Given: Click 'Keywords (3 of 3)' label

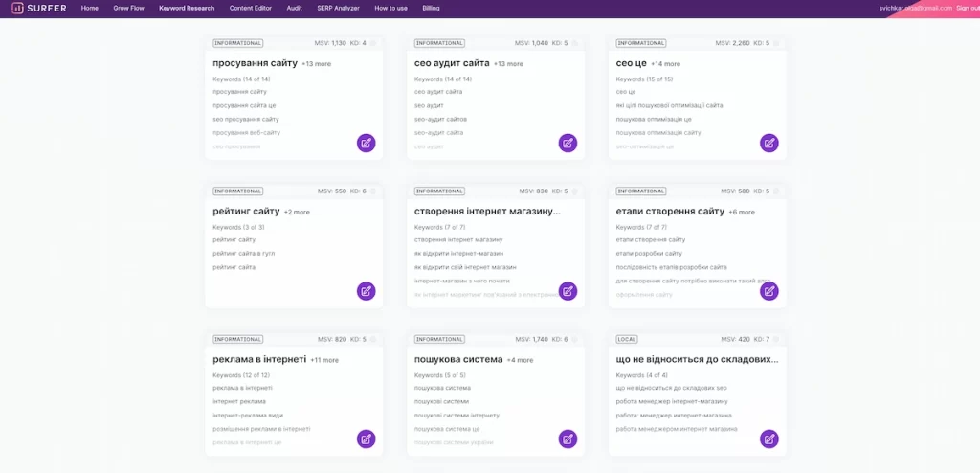Looking at the screenshot, I should click(x=238, y=227).
